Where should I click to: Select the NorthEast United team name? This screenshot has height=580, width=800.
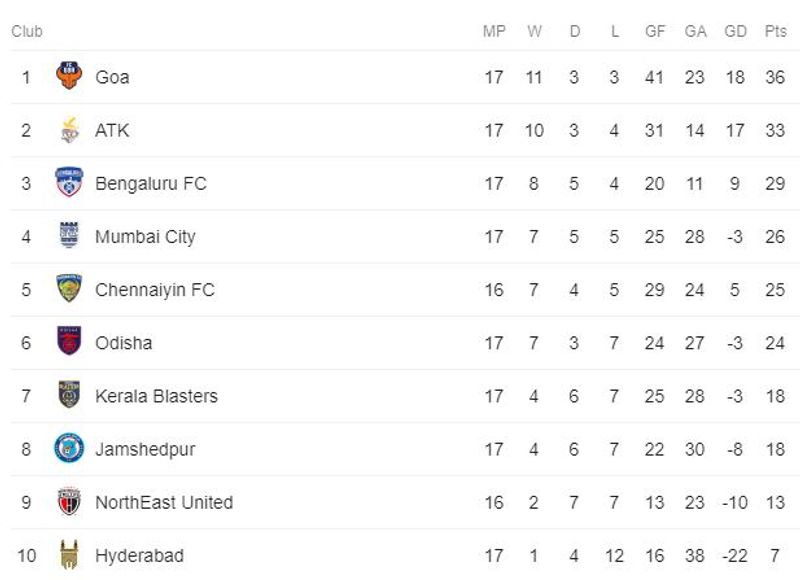(x=164, y=502)
